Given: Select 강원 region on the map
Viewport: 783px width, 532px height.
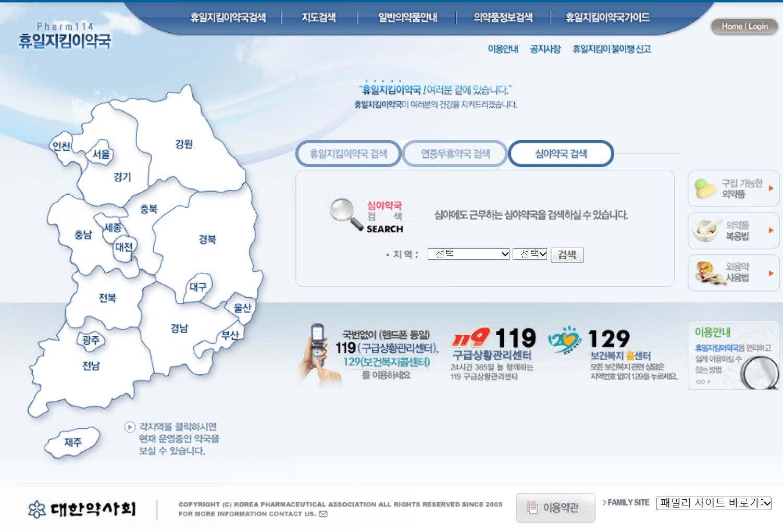Looking at the screenshot, I should 183,144.
